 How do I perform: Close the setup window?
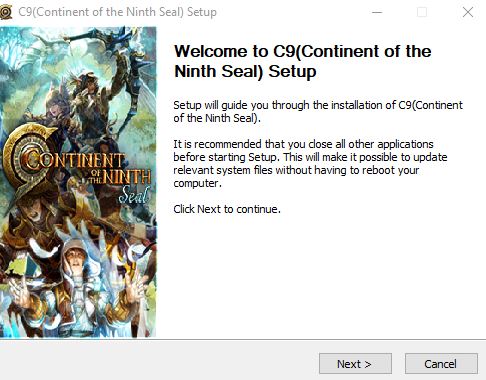click(468, 12)
